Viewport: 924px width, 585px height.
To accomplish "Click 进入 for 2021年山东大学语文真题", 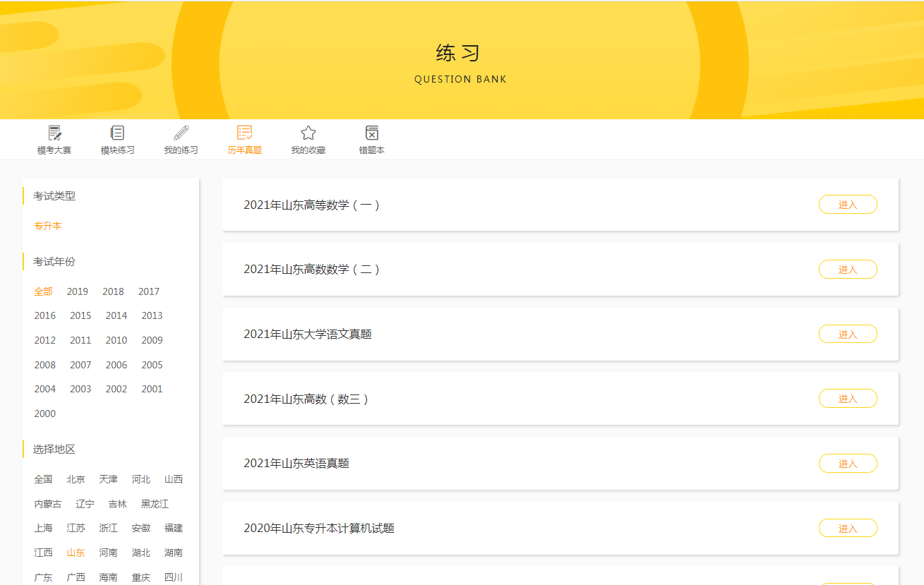I will (x=848, y=334).
